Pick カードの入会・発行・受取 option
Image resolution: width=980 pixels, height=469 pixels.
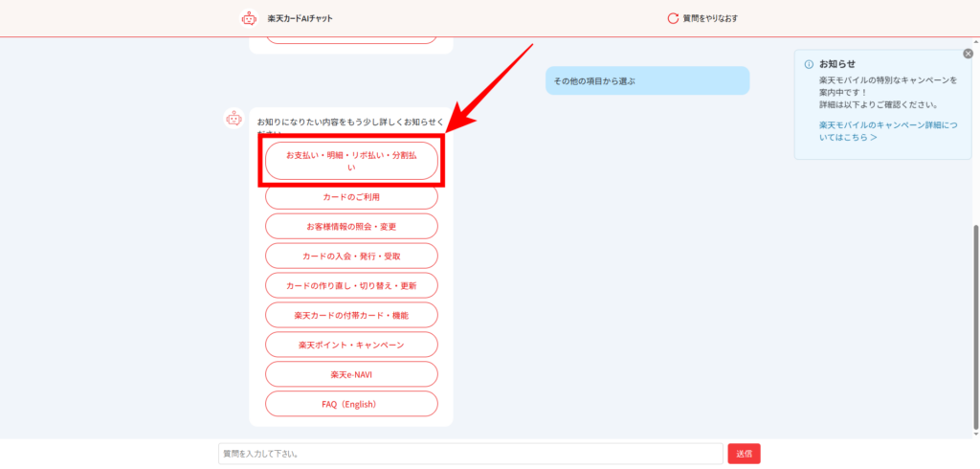coord(350,257)
